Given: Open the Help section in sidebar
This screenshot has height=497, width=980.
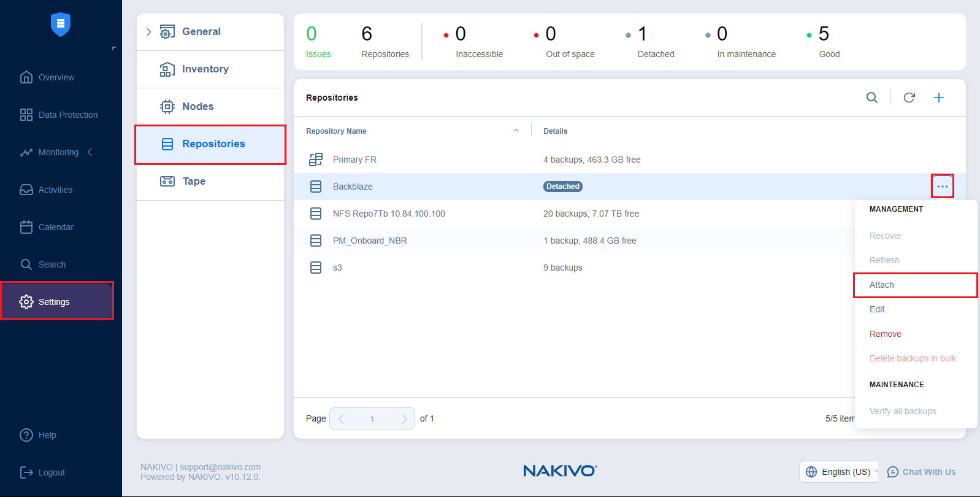Looking at the screenshot, I should pyautogui.click(x=47, y=435).
